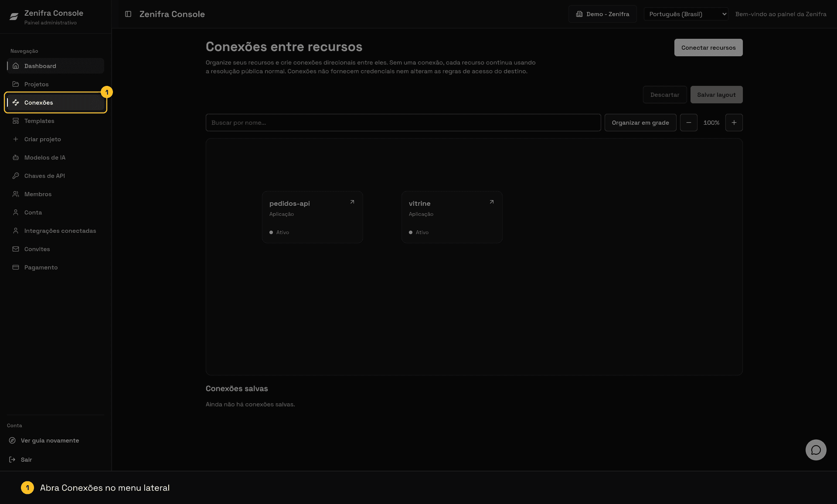The height and width of the screenshot is (504, 837).
Task: Open the Português (Brasil) language dropdown
Action: pyautogui.click(x=686, y=14)
